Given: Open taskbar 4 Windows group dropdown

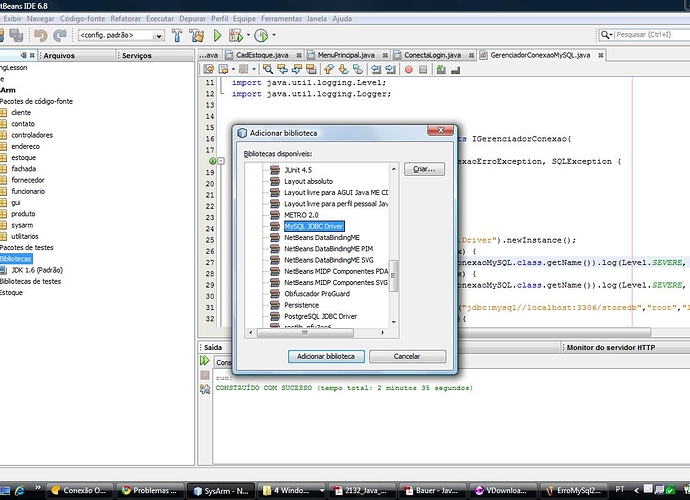Looking at the screenshot, I should point(322,490).
